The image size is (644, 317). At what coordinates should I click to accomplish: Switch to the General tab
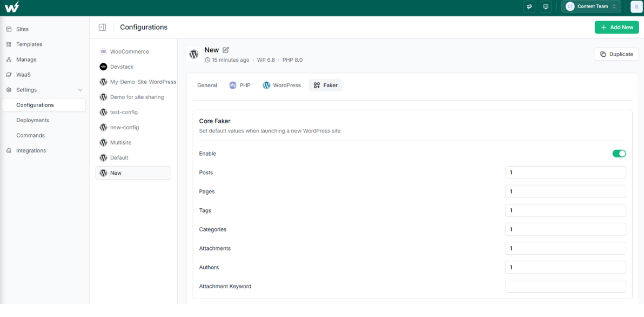[x=207, y=85]
